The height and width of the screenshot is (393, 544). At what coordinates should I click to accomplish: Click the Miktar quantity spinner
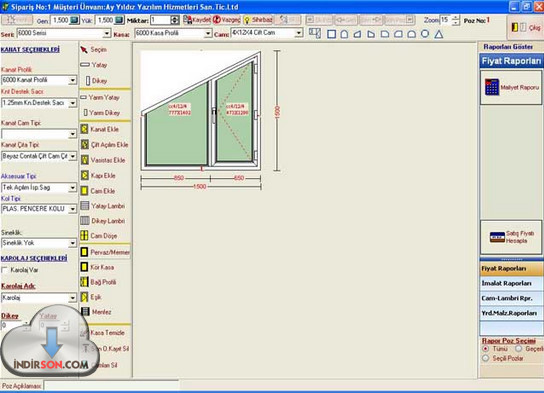[x=175, y=20]
